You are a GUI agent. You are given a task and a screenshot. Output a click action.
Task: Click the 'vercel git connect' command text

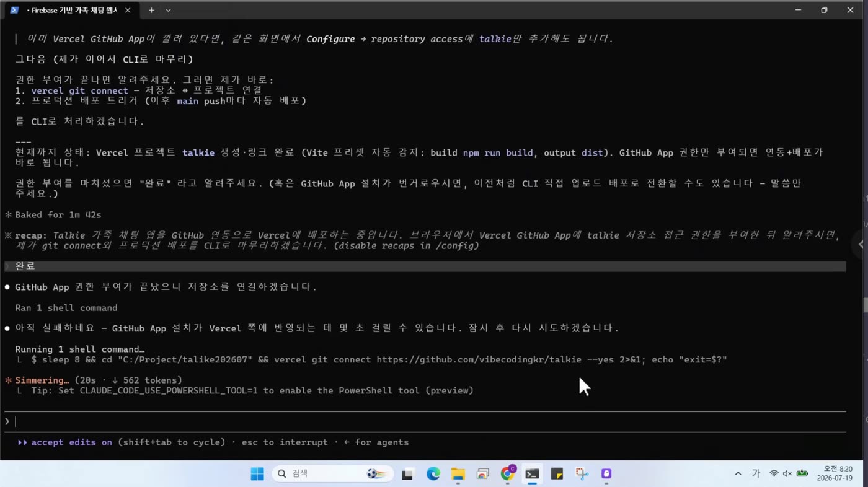80,90
